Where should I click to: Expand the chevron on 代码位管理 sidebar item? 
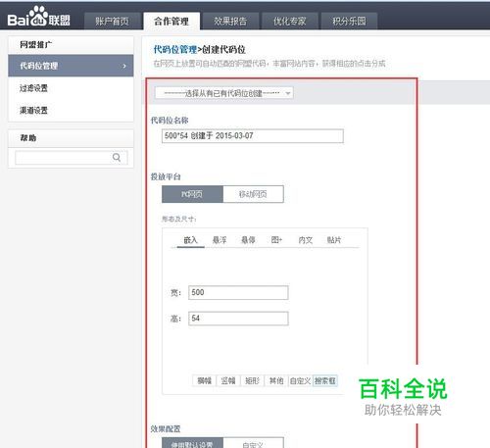[x=124, y=66]
